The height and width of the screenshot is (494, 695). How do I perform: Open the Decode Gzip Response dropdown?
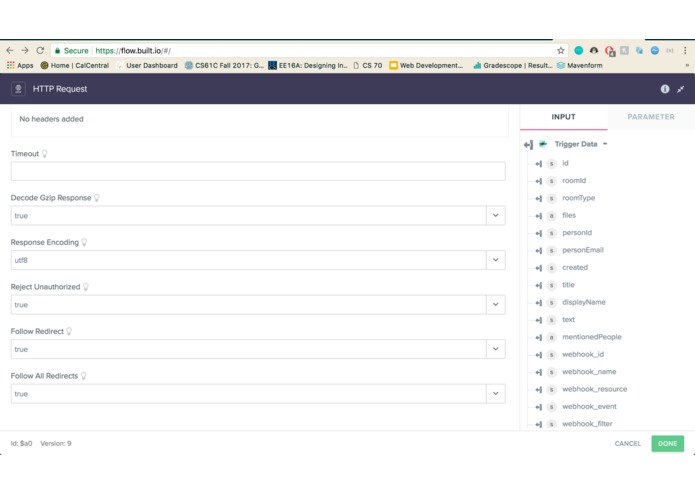(496, 215)
